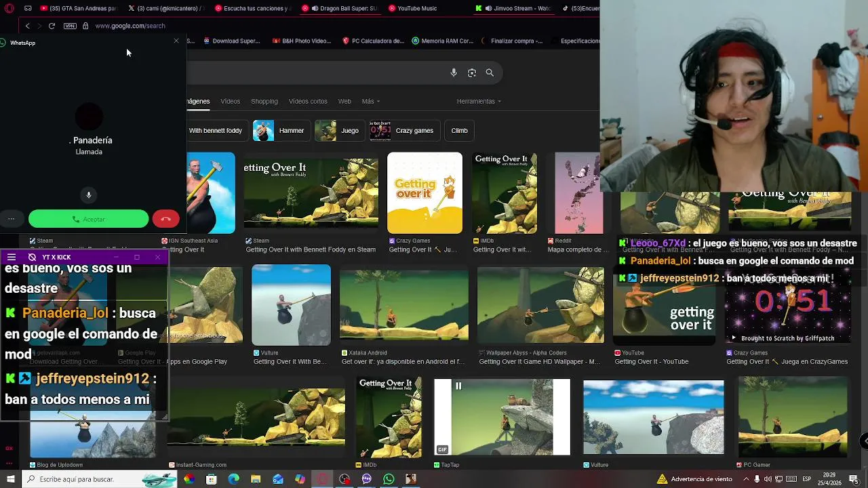This screenshot has width=868, height=488.
Task: Open the Windows notification center icon
Action: pyautogui.click(x=853, y=479)
